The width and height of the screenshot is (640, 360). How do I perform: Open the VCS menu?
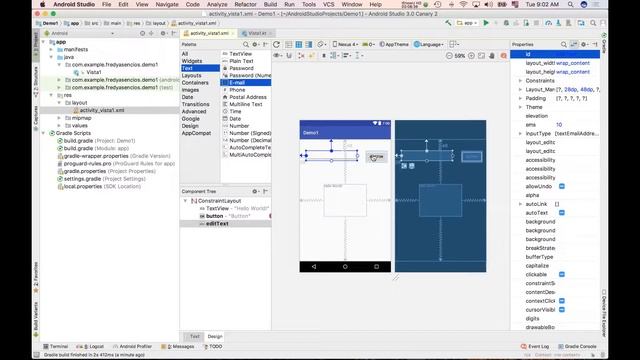pos(329,4)
